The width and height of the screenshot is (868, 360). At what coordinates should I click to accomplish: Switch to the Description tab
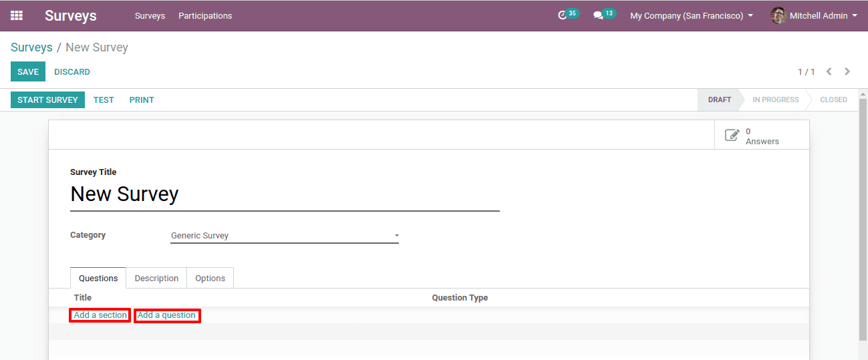coord(156,278)
